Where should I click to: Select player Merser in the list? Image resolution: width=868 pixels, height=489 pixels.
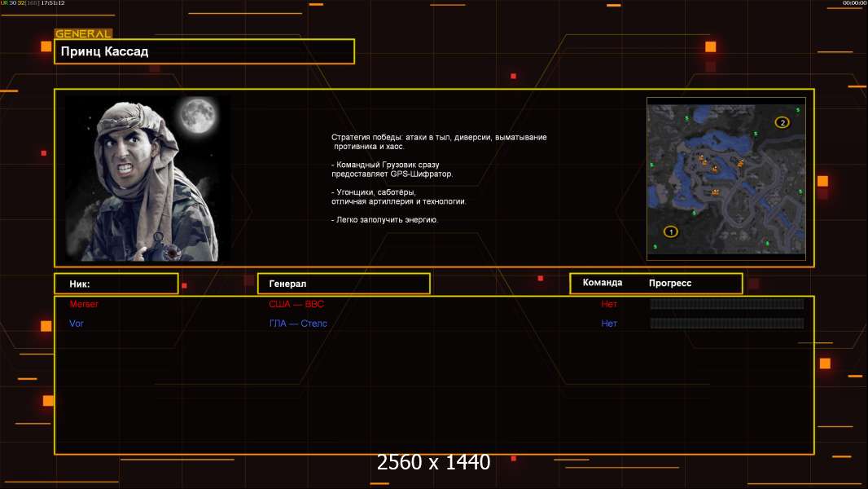coord(84,304)
